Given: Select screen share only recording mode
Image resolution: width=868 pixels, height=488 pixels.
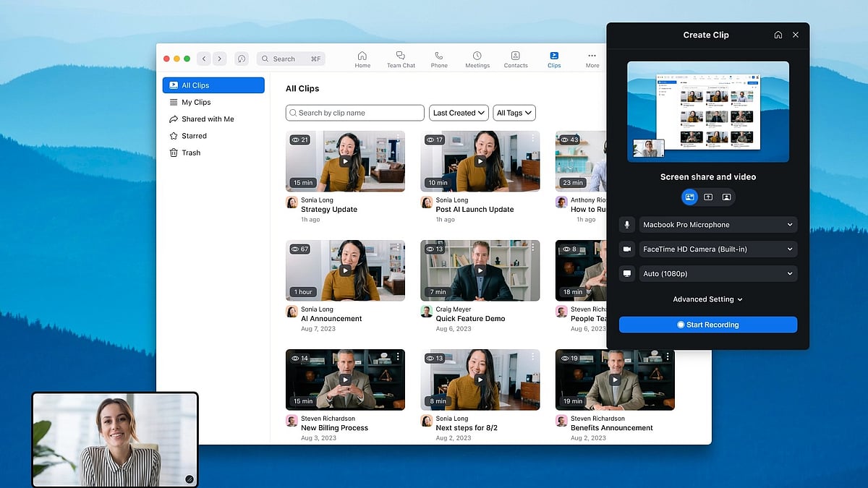Looking at the screenshot, I should click(708, 197).
